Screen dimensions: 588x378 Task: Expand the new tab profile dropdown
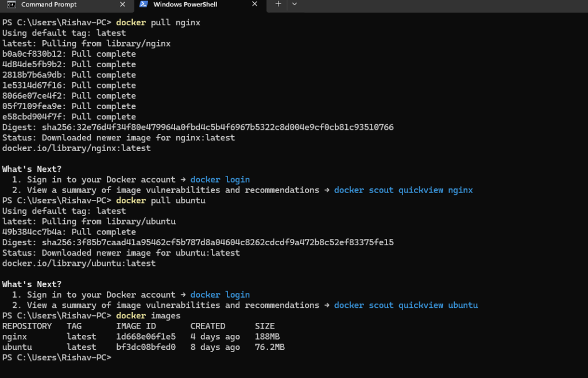295,4
